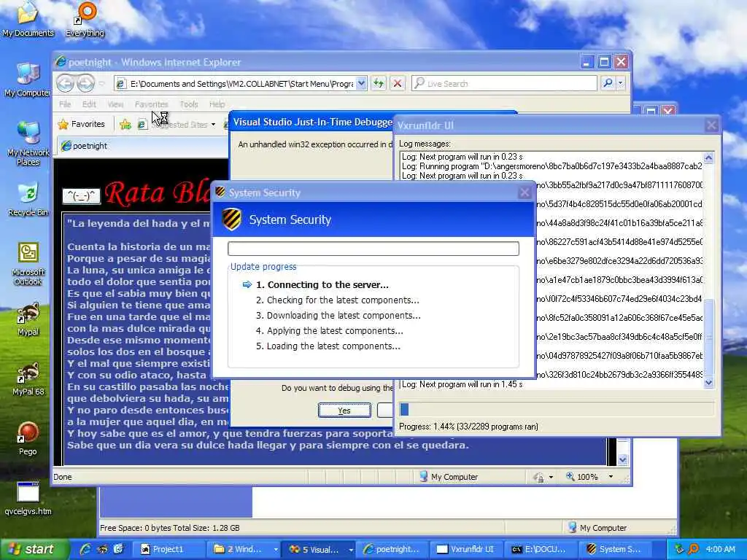Open My Computer desktop icon

click(x=28, y=80)
